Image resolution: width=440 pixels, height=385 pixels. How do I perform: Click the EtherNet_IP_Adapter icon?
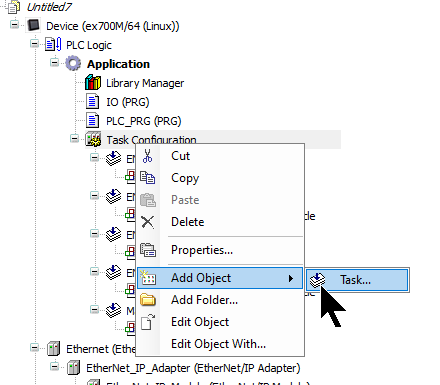click(73, 367)
